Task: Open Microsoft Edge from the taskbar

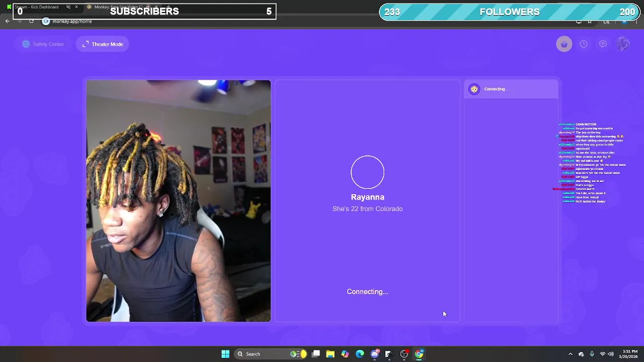Action: pos(360,354)
